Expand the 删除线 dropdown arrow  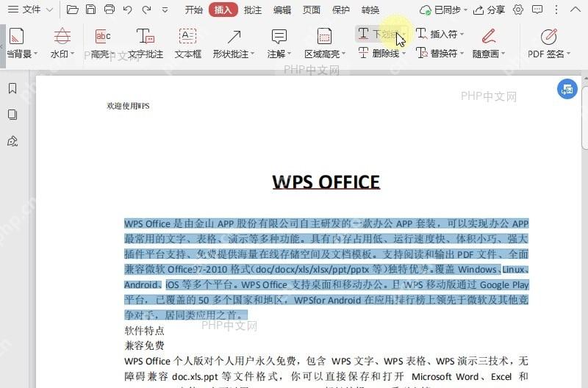[404, 53]
